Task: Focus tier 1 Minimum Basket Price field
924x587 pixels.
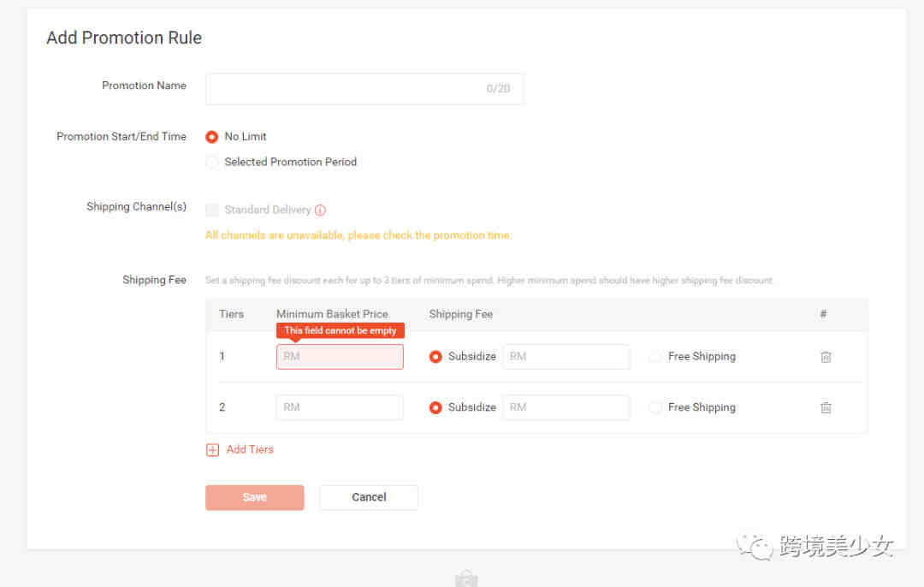Action: [x=340, y=357]
